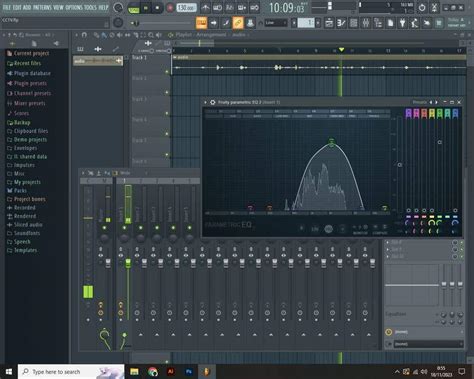
Task: Click Presets in Parametric EQ 2 window
Action: click(420, 102)
